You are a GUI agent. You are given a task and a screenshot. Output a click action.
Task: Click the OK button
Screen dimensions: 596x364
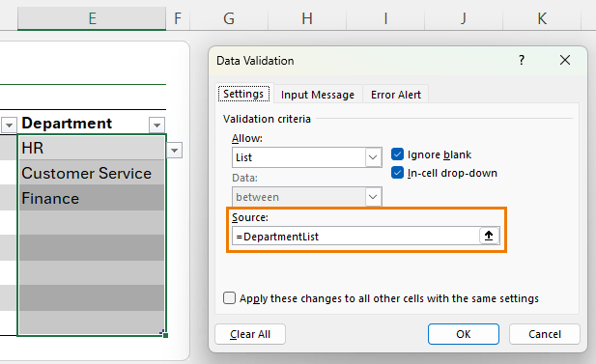click(x=464, y=334)
